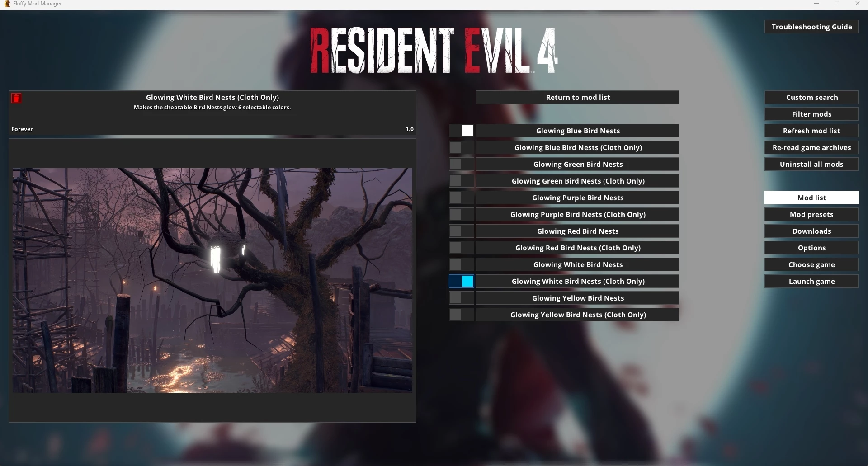Click the bird nest preview screenshot
Viewport: 868px width, 466px height.
(x=212, y=280)
